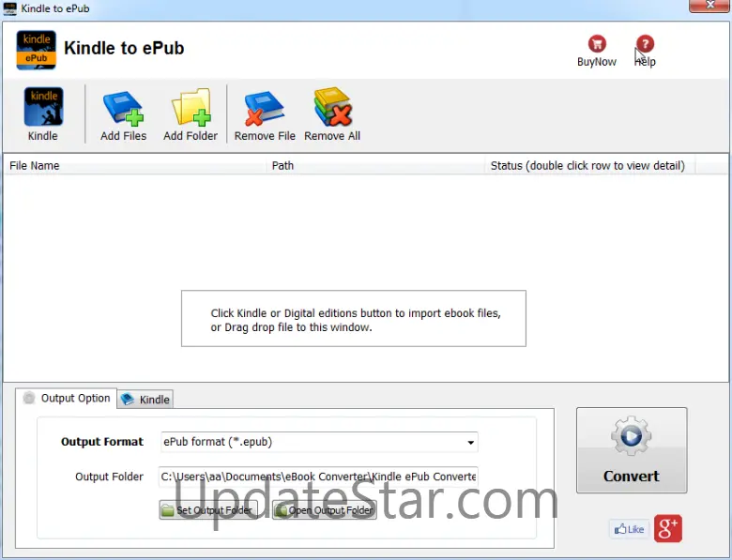Sort by the File Name column header
Viewport: 732px width, 560px height.
[135, 166]
